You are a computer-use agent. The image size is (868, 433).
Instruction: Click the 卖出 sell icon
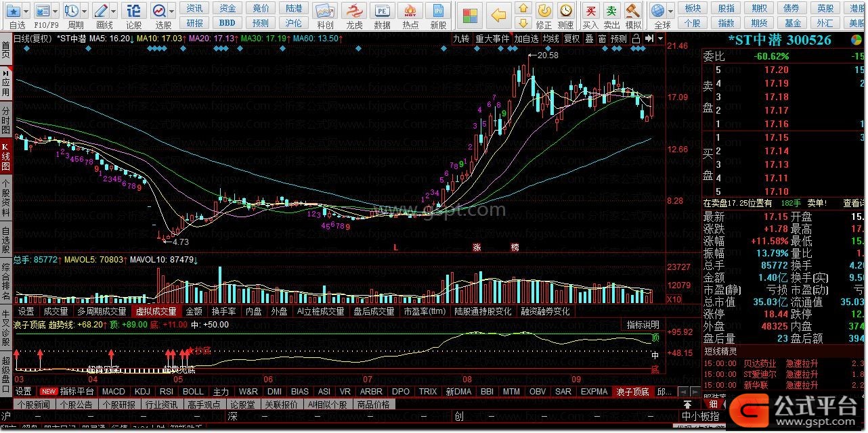(611, 11)
